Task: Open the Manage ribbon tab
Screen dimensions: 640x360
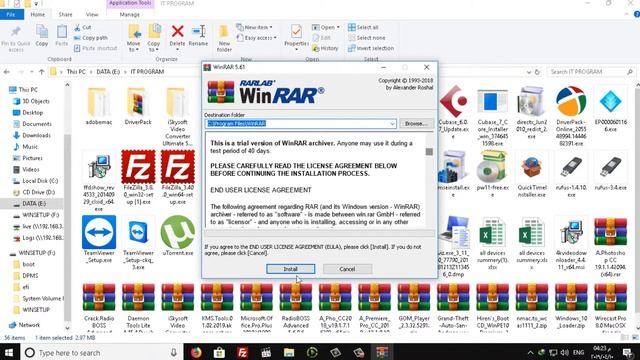Action: [130, 14]
